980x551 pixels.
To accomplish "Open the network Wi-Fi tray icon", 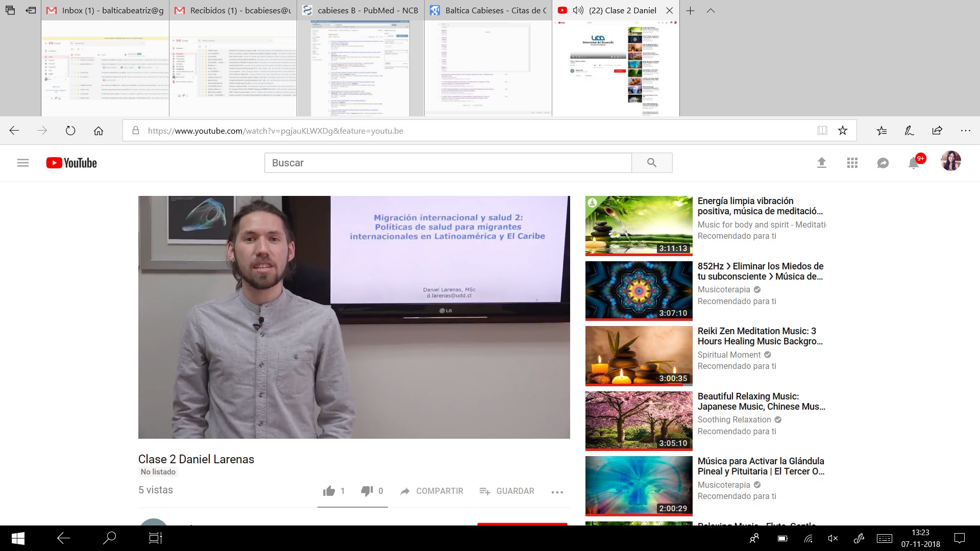I will point(808,538).
